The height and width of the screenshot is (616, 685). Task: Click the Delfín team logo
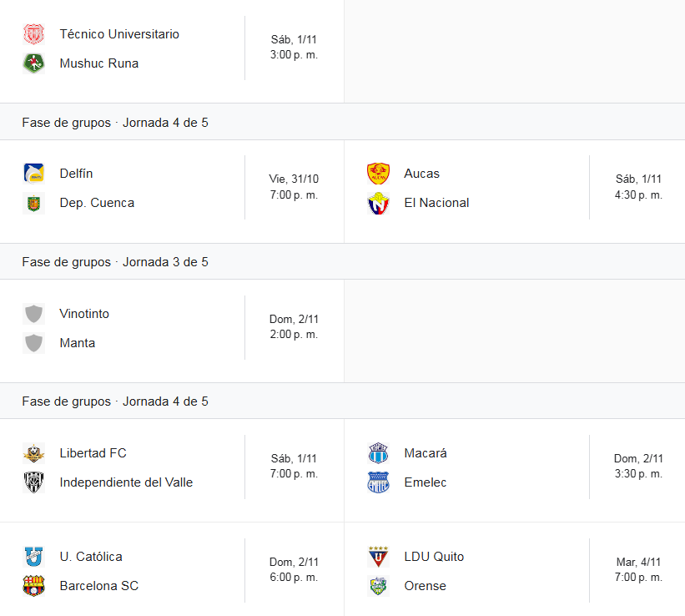(33, 174)
